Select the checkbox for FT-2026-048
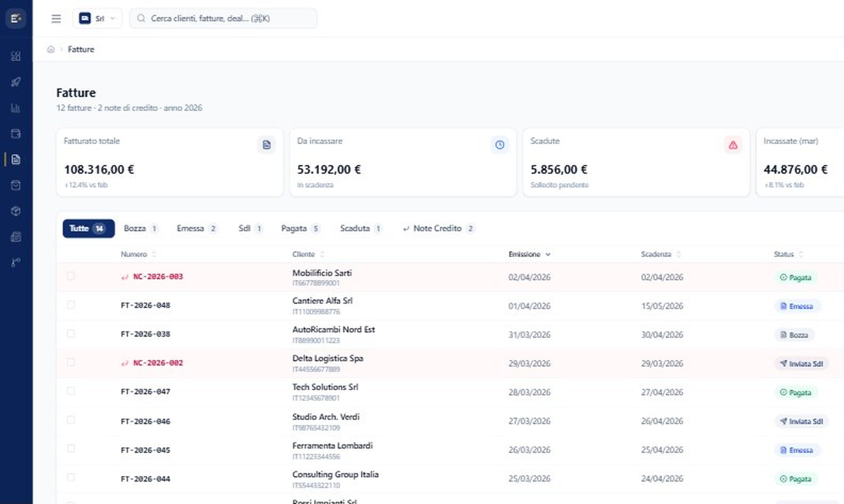The width and height of the screenshot is (844, 504). (71, 305)
